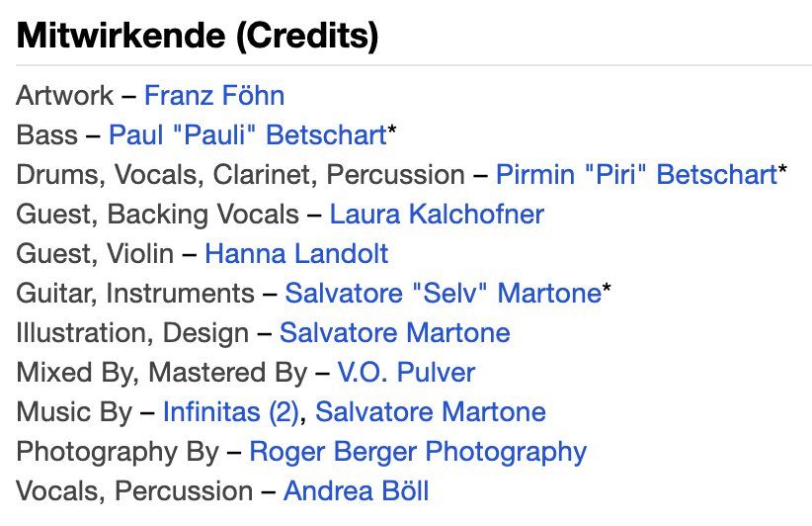
Task: Click Salvatore Martone in Music By row
Action: click(431, 412)
